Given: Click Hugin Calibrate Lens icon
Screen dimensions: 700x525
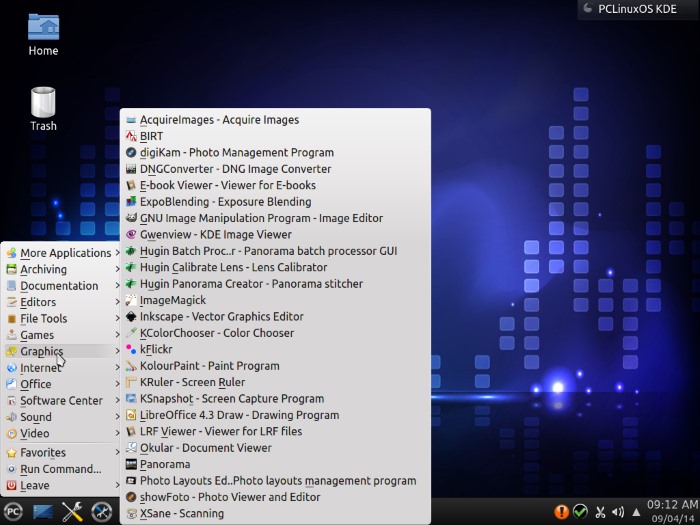Looking at the screenshot, I should click(131, 267).
